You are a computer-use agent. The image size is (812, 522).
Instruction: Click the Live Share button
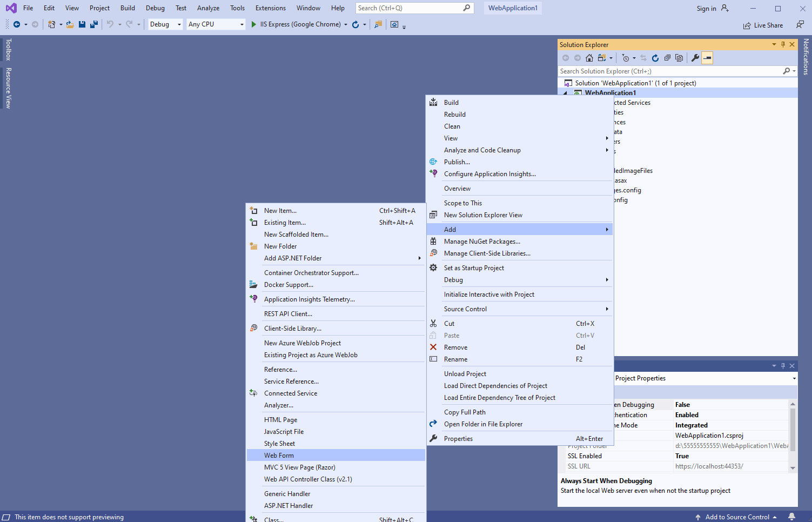(762, 25)
